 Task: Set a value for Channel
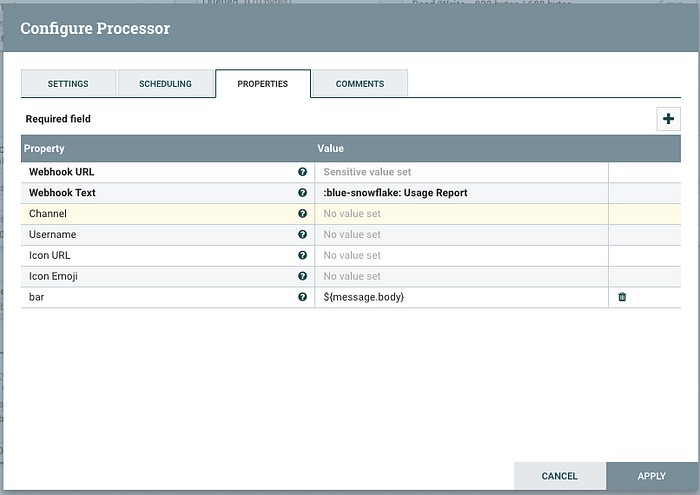(461, 213)
